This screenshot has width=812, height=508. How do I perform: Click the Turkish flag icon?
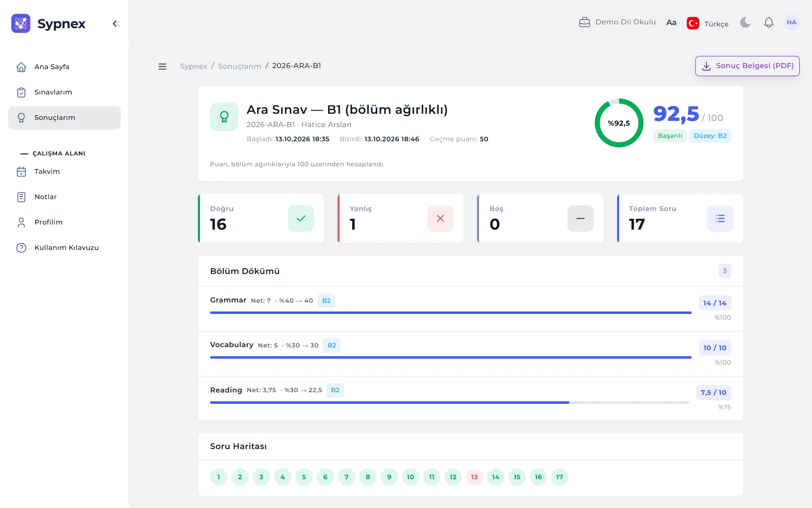pyautogui.click(x=693, y=23)
